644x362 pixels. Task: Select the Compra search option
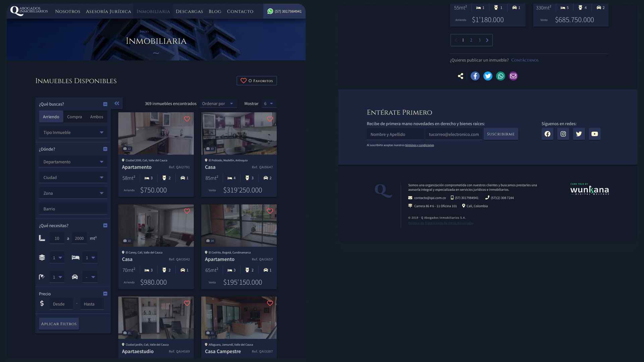pos(74,117)
